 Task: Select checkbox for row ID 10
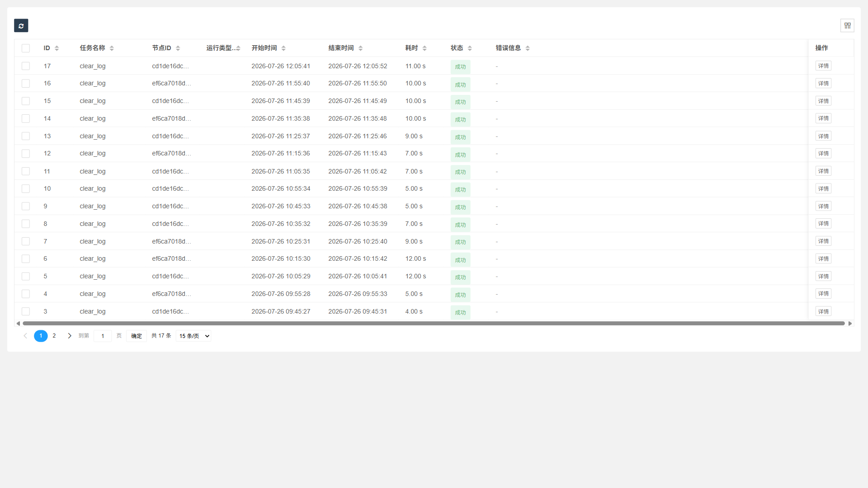pos(26,189)
